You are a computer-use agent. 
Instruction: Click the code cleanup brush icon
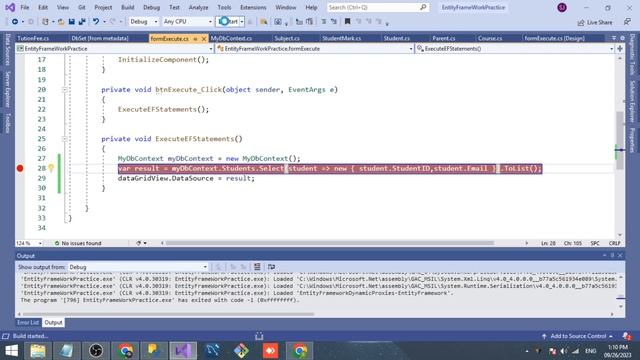138,243
